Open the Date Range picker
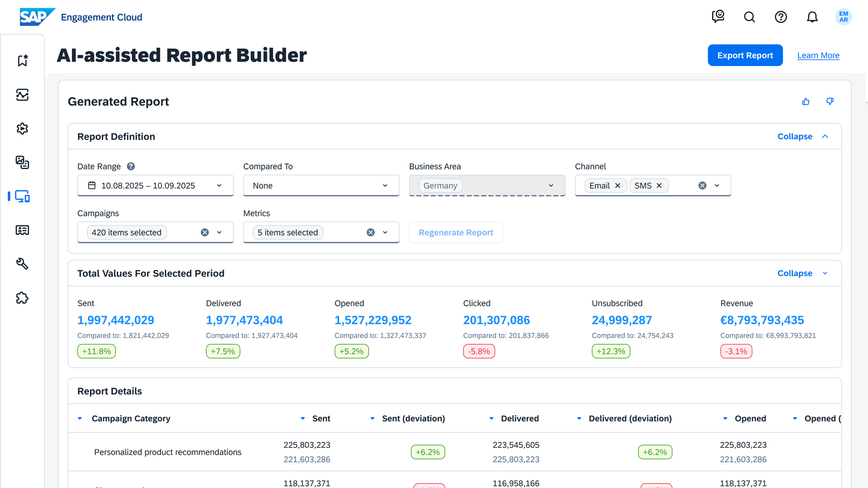 pos(156,186)
